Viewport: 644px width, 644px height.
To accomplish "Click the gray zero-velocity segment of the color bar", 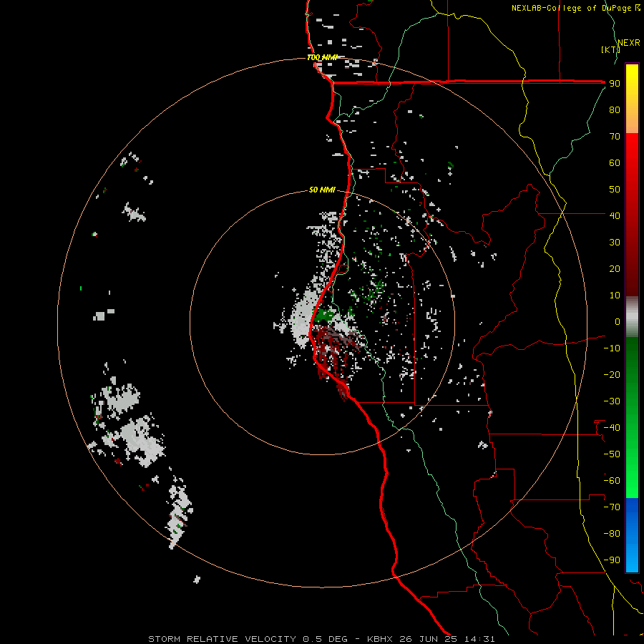I will point(632,317).
